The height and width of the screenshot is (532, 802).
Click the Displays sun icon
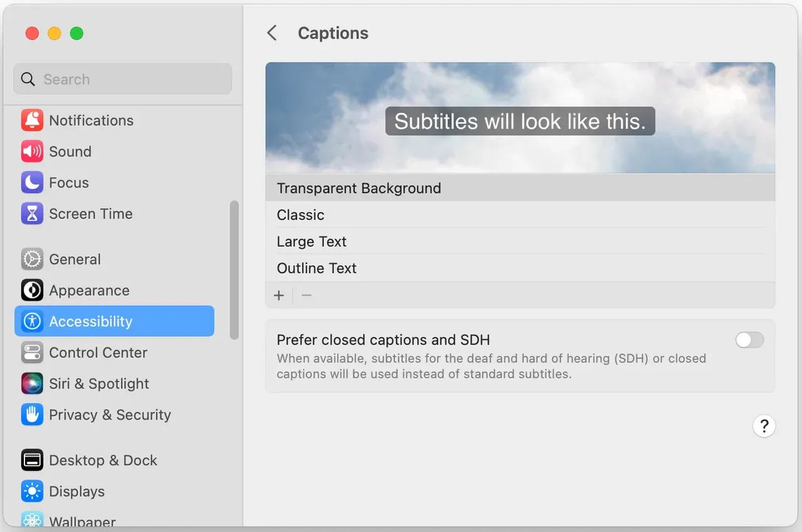click(32, 491)
